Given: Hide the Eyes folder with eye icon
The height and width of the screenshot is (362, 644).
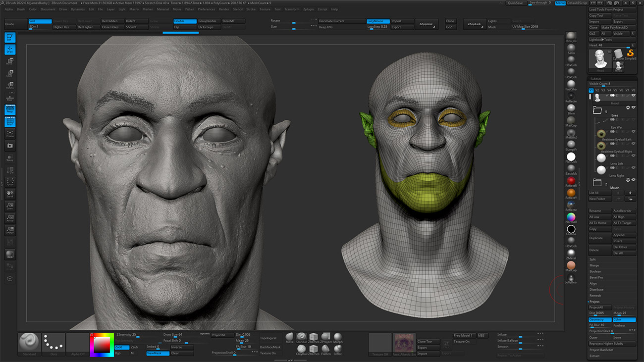Looking at the screenshot, I should (x=633, y=107).
